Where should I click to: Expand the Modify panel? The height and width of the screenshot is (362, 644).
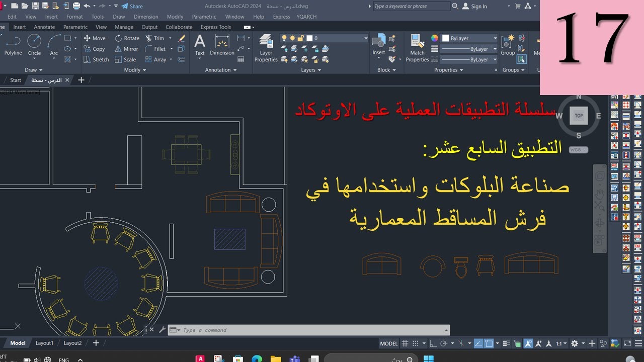tap(135, 70)
